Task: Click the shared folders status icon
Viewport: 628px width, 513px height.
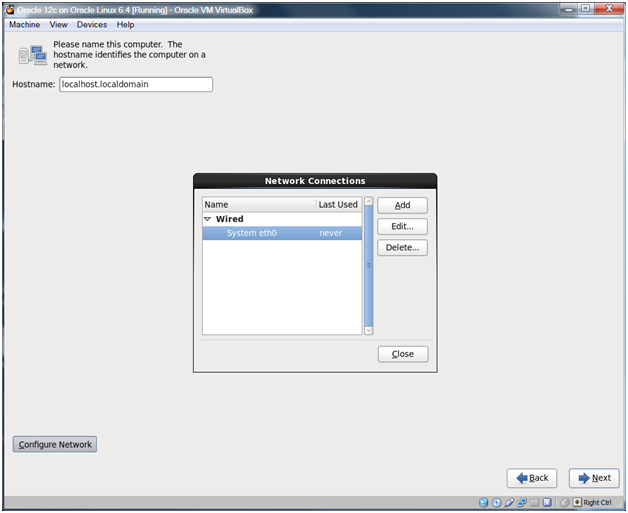Action: tap(534, 502)
